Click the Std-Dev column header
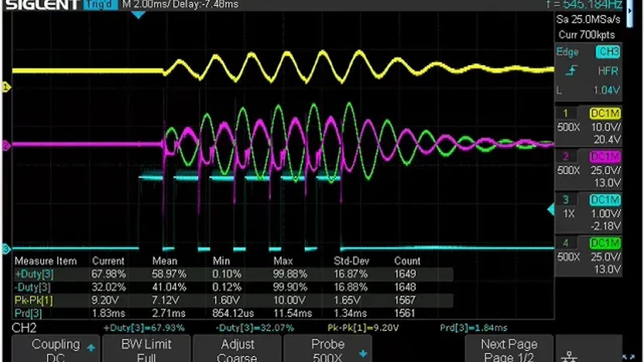 pos(351,261)
